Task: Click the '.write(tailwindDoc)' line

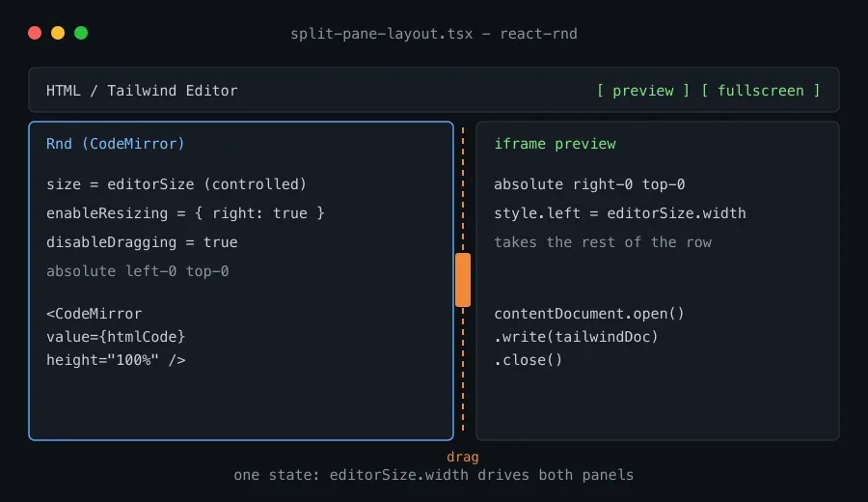Action: tap(576, 336)
